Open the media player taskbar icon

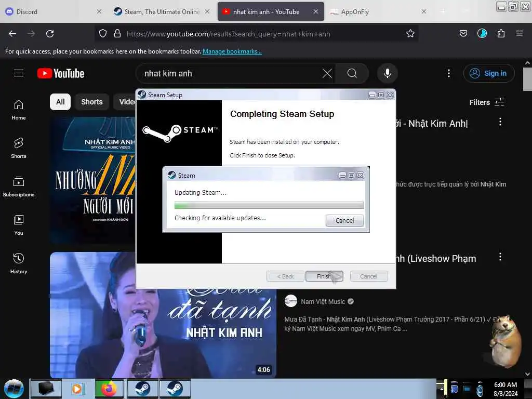(x=77, y=389)
